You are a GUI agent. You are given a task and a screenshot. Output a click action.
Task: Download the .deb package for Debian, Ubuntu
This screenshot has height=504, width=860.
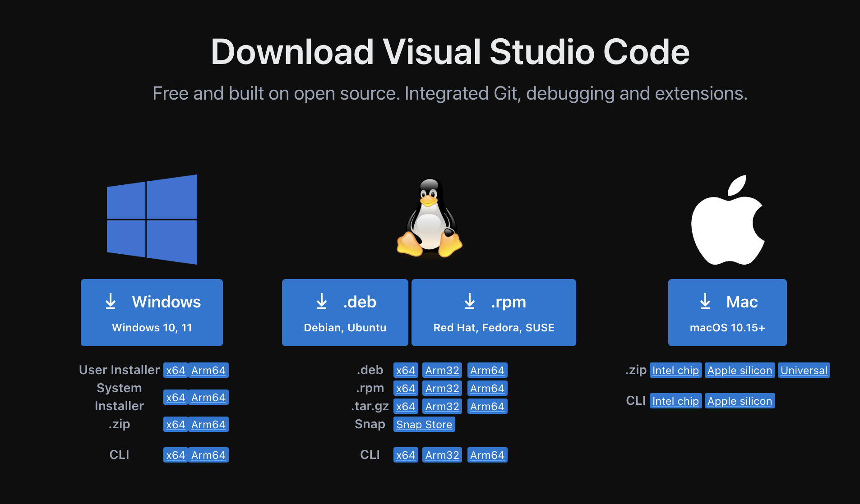point(345,313)
